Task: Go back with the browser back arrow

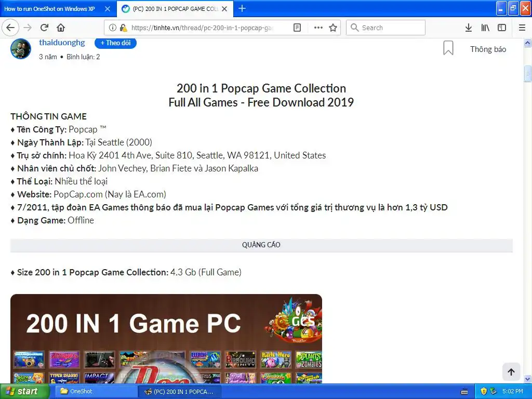Action: click(x=10, y=28)
